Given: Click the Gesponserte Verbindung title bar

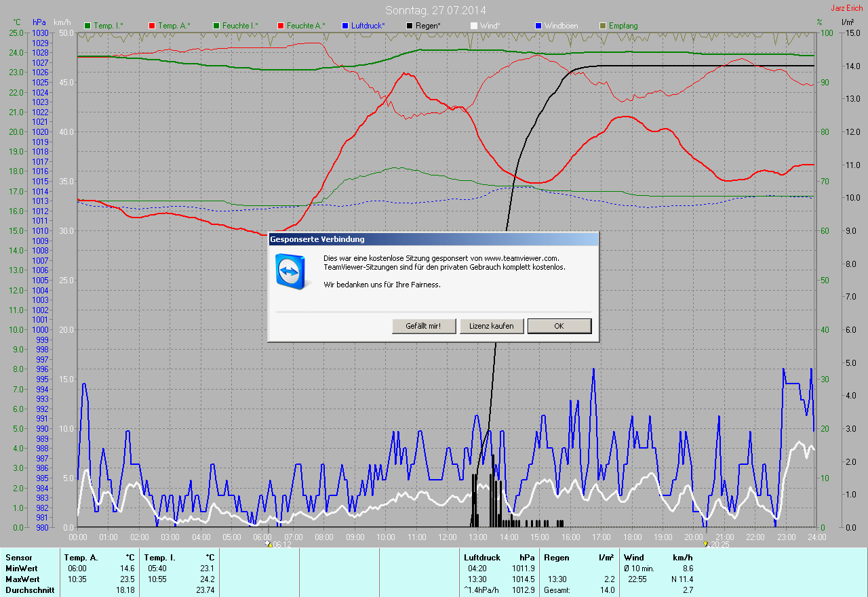Looking at the screenshot, I should pos(433,239).
